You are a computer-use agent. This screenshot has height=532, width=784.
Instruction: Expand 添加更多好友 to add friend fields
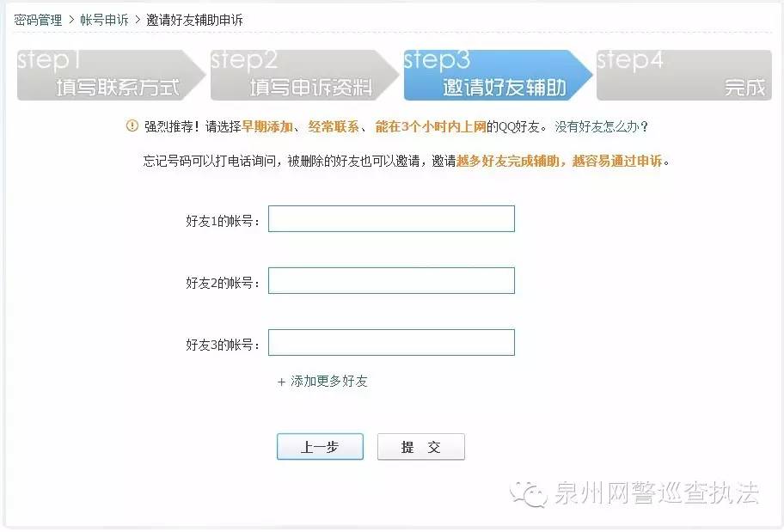click(325, 381)
